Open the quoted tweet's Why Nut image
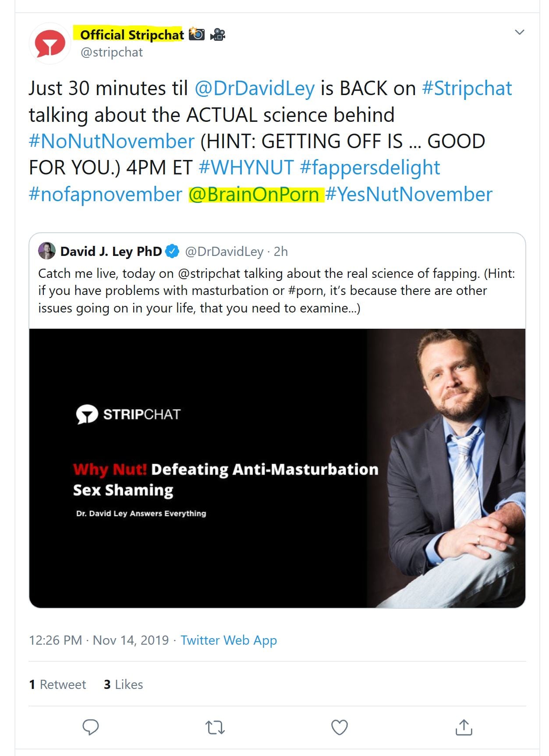The height and width of the screenshot is (756, 549). 277,468
